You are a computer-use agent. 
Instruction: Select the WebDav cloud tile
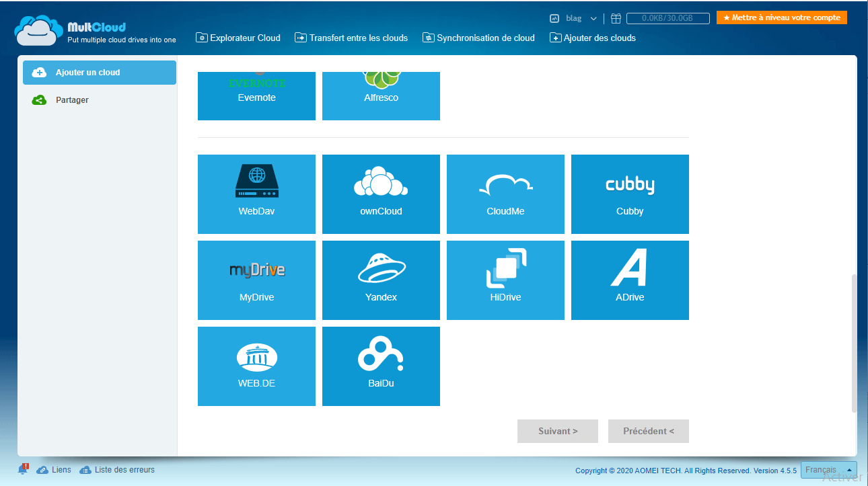click(256, 194)
